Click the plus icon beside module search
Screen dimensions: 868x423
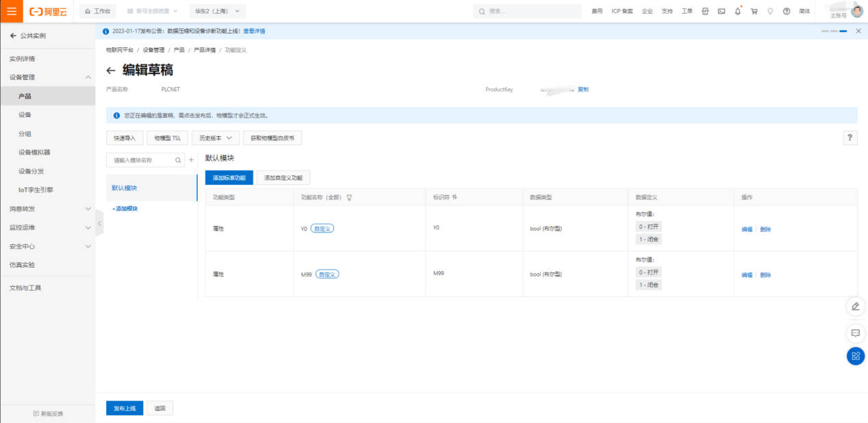click(x=191, y=160)
